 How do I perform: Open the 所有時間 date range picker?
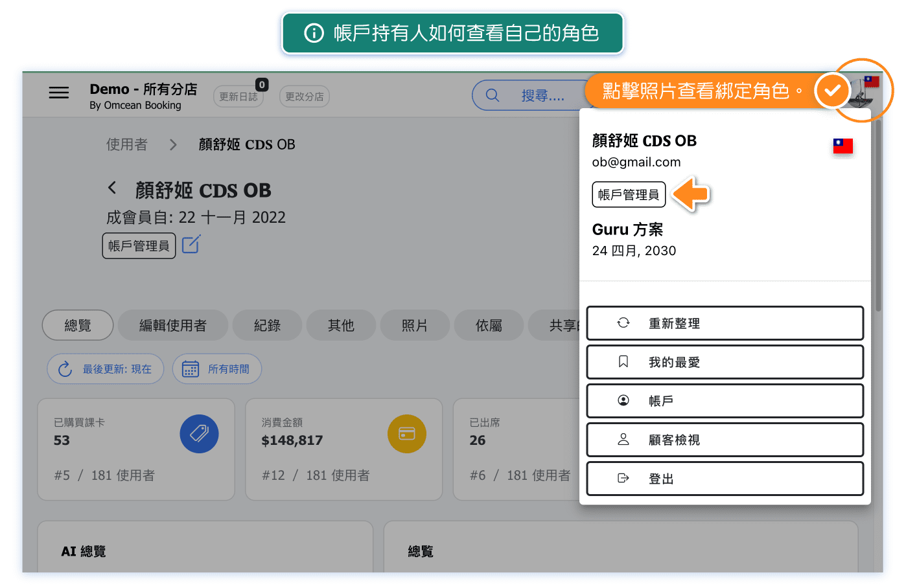(x=216, y=369)
